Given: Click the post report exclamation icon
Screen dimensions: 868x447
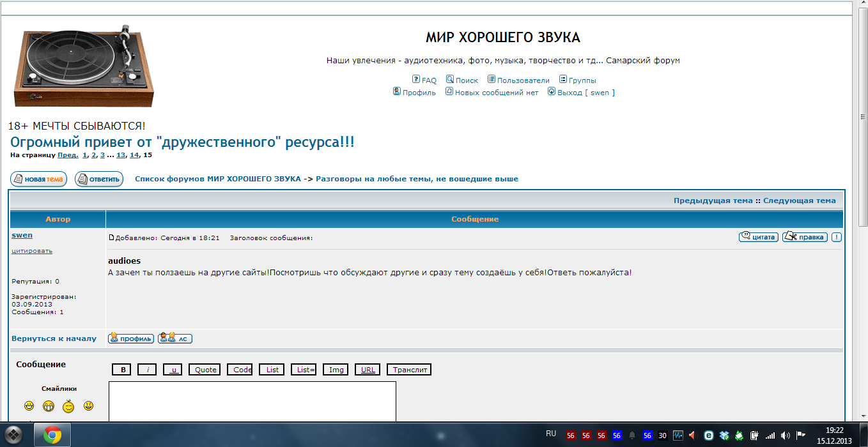Looking at the screenshot, I should click(x=837, y=237).
